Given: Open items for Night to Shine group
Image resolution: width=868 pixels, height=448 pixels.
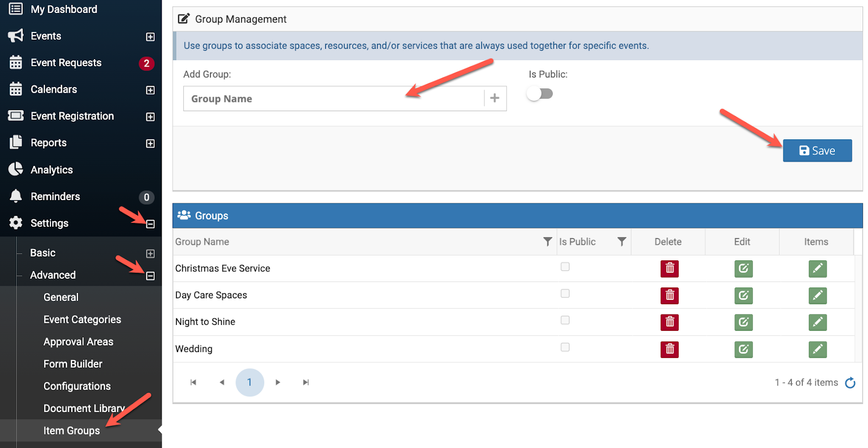Looking at the screenshot, I should point(817,322).
